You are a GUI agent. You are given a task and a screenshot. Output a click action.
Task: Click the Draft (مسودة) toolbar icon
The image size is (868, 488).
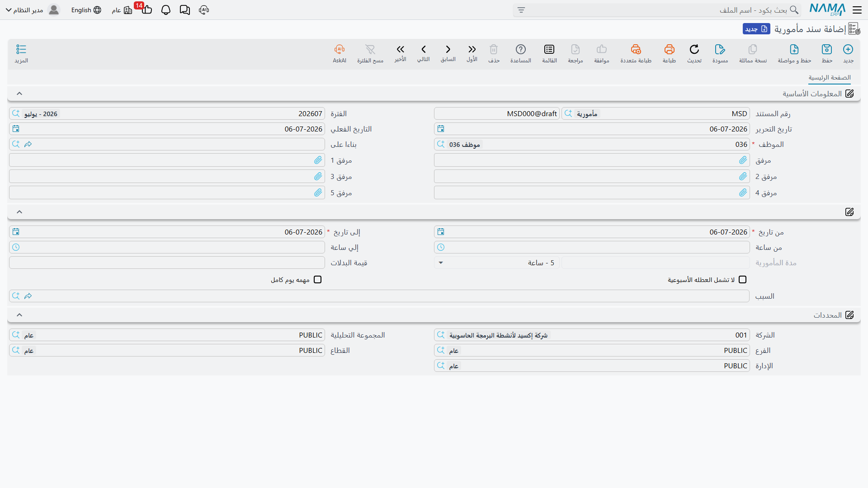coord(720,49)
